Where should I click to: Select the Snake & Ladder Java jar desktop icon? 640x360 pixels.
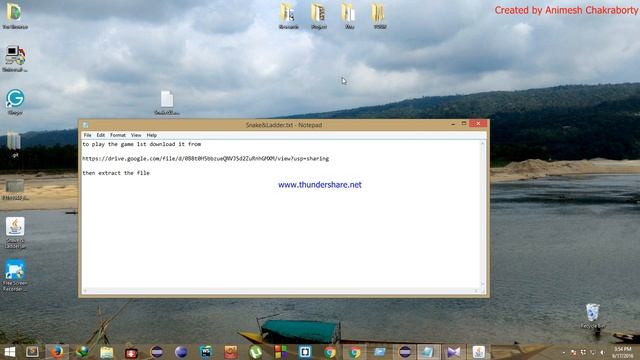[x=15, y=232]
